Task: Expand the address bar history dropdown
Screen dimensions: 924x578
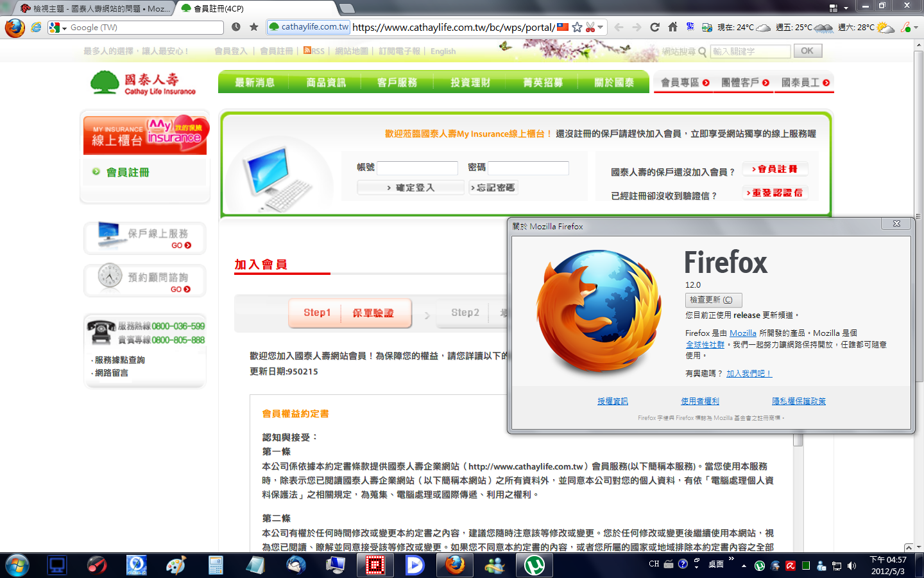Action: coord(601,27)
